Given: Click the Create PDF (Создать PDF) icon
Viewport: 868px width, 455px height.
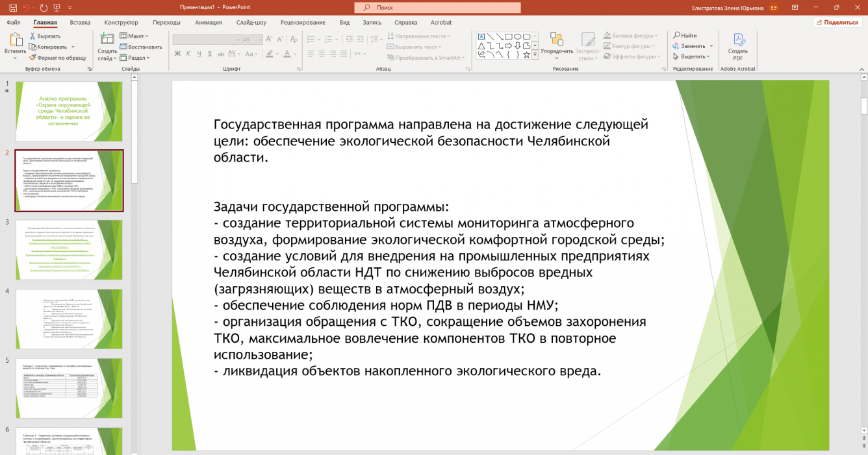Looking at the screenshot, I should 738,46.
